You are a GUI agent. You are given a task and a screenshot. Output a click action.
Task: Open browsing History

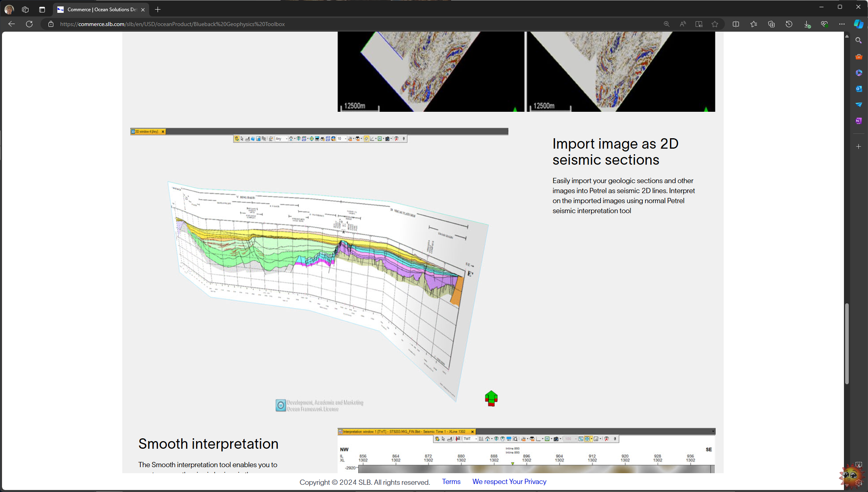pos(789,24)
